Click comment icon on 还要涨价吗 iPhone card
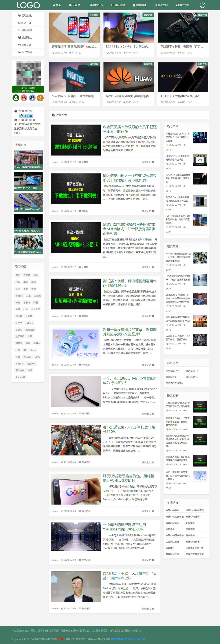The height and width of the screenshot is (644, 220). click(80, 53)
